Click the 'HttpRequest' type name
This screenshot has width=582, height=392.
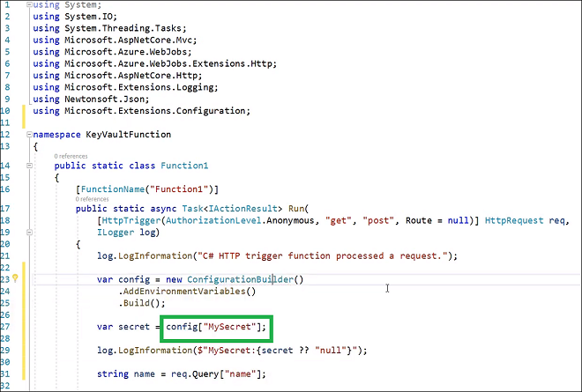point(514,220)
